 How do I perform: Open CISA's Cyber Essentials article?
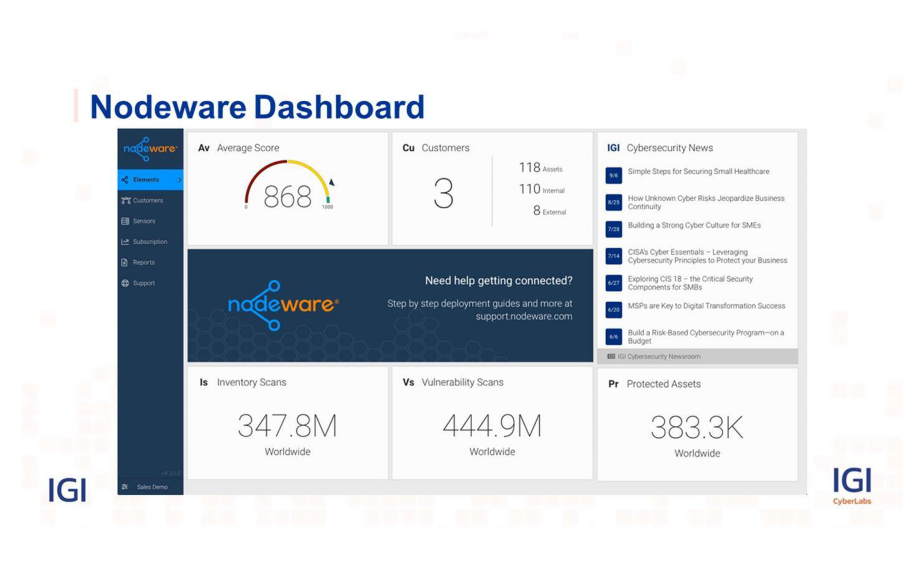(707, 256)
